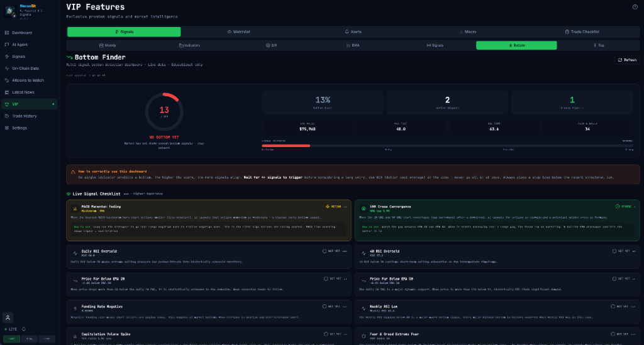Click the Bottom Finder trend-down icon
Screen dimensions: 644x345
(69, 57)
